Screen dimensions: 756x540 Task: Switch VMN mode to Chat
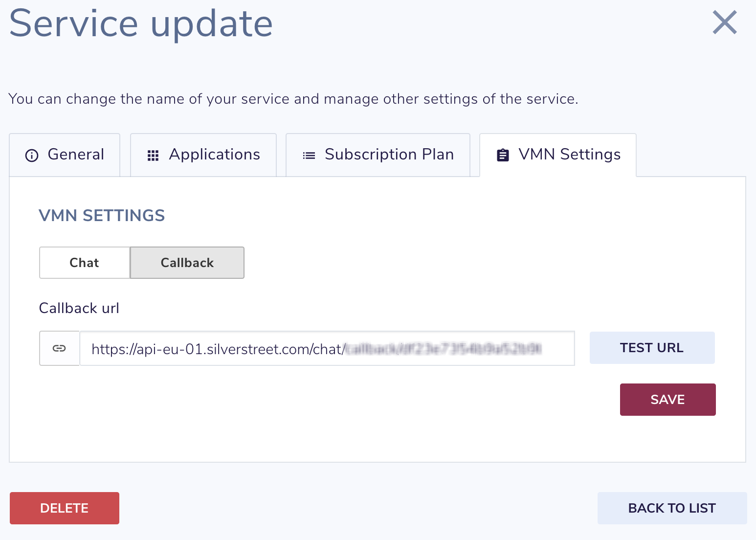pos(84,263)
